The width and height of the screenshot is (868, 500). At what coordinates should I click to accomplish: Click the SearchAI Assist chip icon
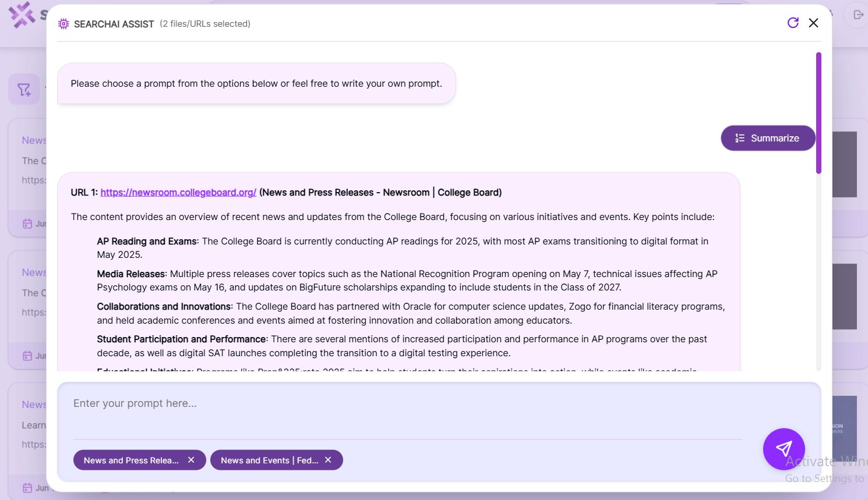click(63, 24)
